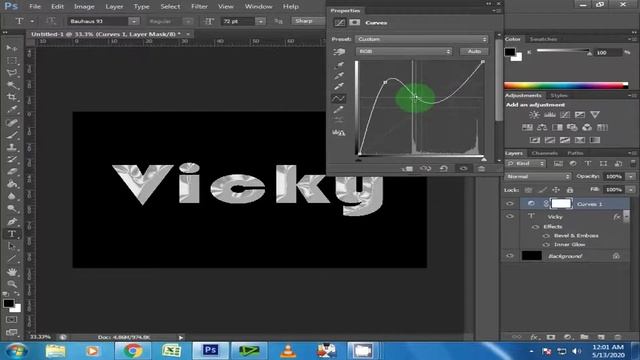This screenshot has height=360, width=640.
Task: Open the layer filter Kind dropdown
Action: pos(525,164)
